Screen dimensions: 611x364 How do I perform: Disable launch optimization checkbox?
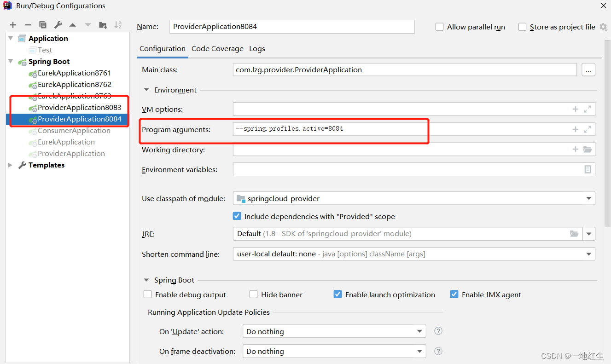click(338, 295)
